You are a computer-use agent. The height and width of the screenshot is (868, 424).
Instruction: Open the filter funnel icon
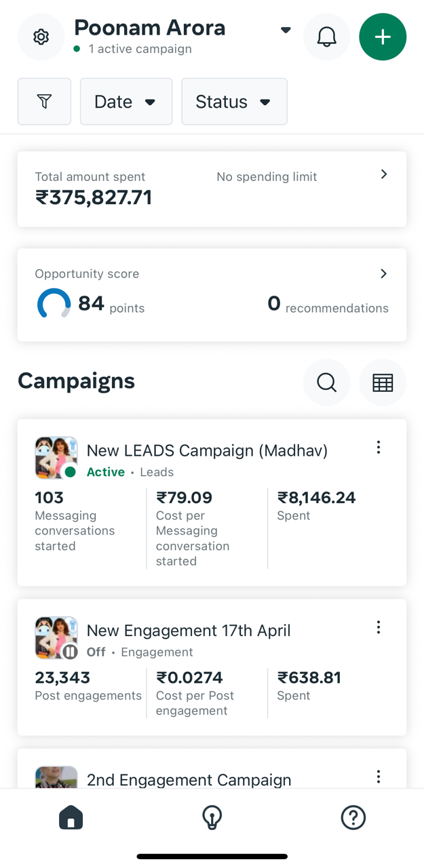click(44, 101)
